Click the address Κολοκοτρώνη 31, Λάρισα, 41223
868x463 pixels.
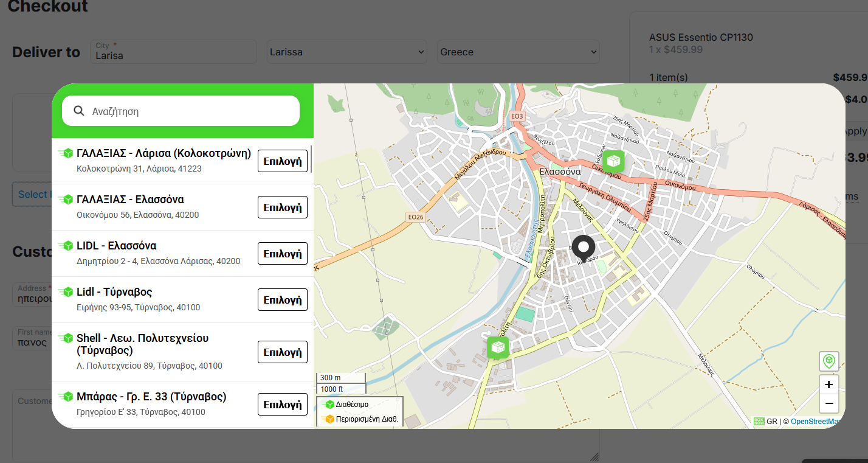[x=139, y=169]
